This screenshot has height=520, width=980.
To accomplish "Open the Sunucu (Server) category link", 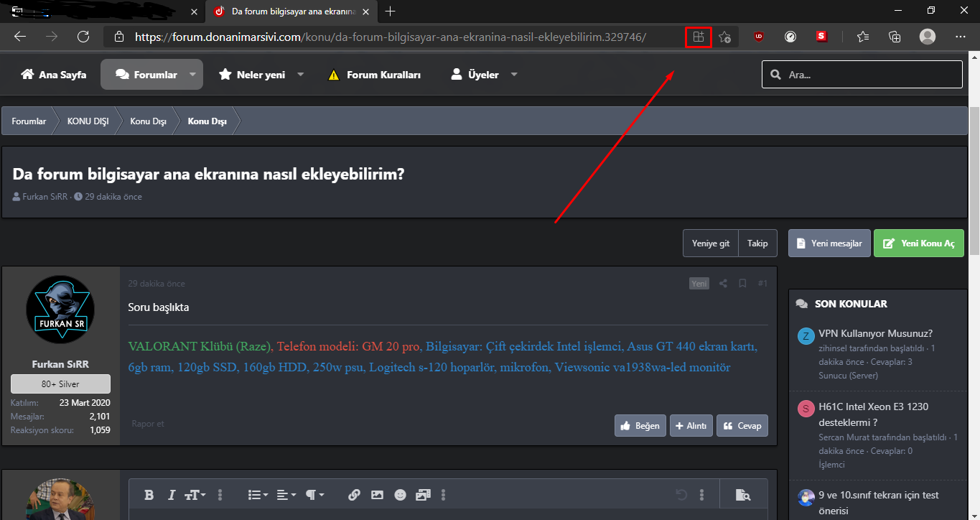I will 849,375.
